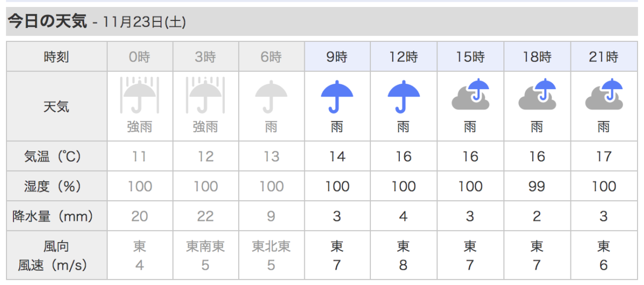The width and height of the screenshot is (644, 285).
Task: Click the 東北東 wind direction at 6時
Action: (x=272, y=246)
